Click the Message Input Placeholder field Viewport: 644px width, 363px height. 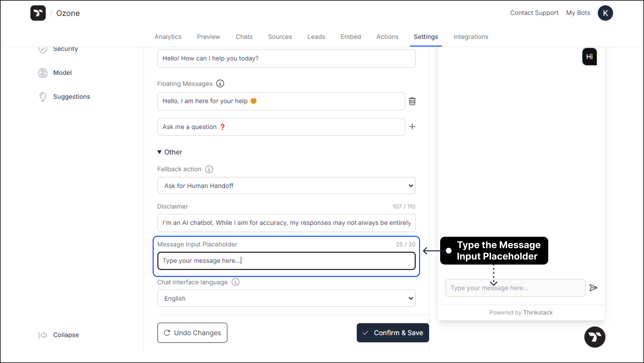(x=287, y=260)
